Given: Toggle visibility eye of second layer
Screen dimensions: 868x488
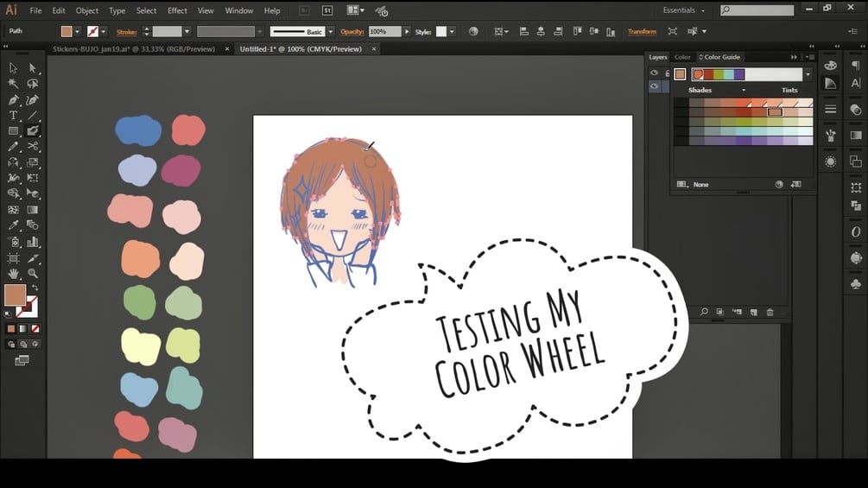Looking at the screenshot, I should [654, 86].
